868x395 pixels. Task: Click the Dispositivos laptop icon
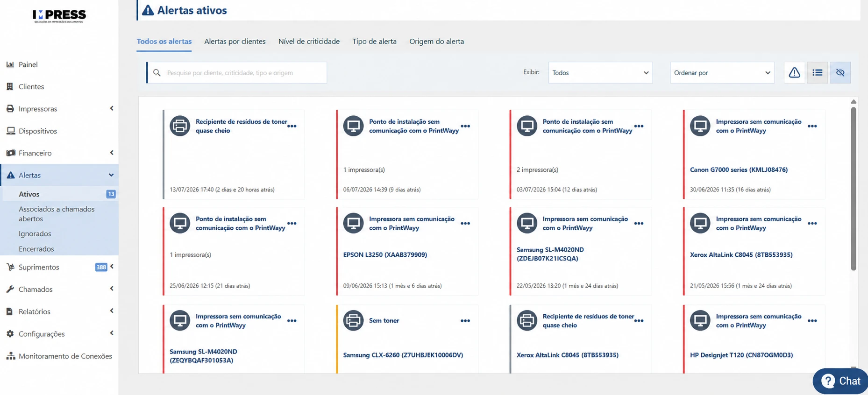pyautogui.click(x=10, y=131)
